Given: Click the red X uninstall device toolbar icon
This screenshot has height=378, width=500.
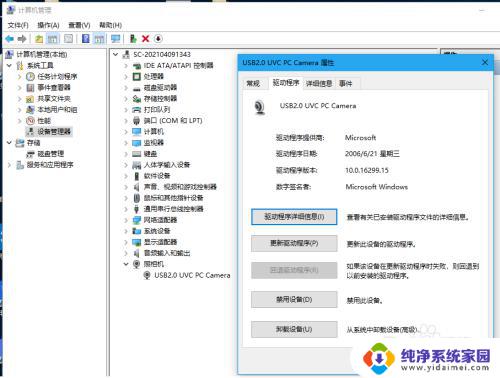Looking at the screenshot, I should pos(146,39).
